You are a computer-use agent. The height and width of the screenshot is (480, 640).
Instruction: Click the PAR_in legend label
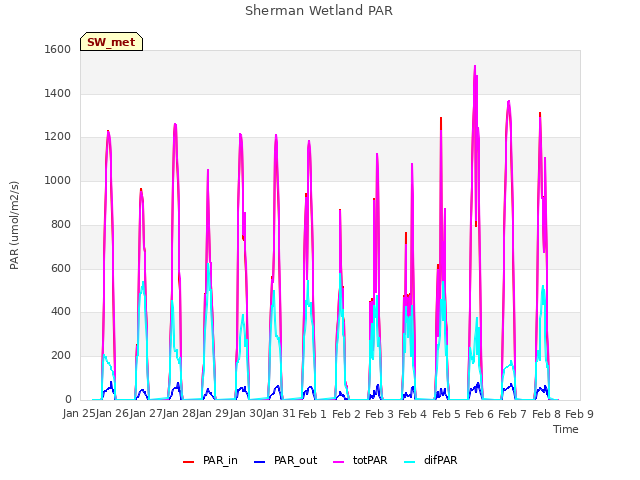coord(220,460)
